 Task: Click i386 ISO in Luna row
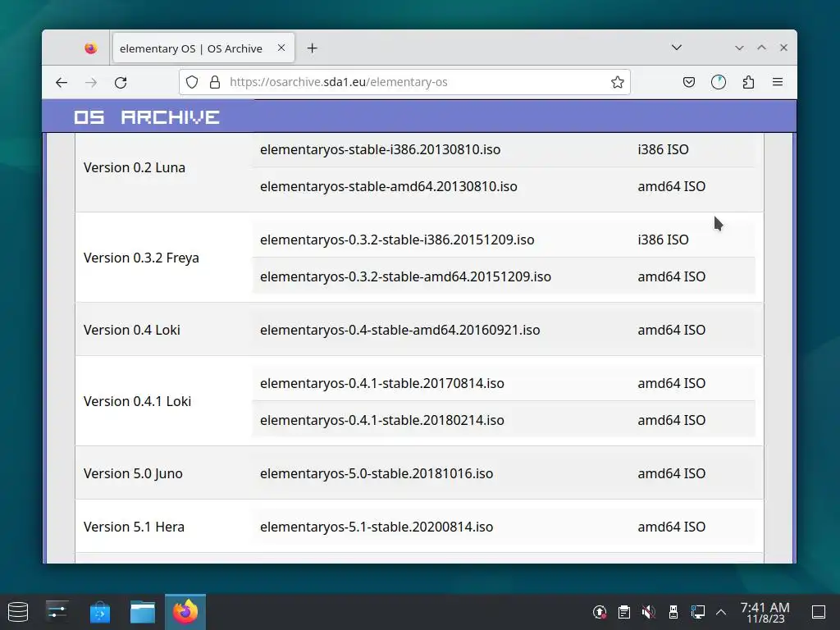click(663, 149)
